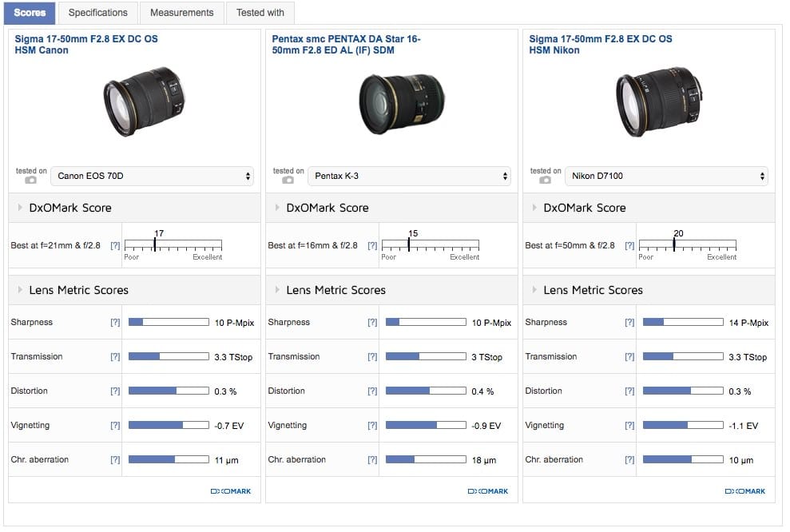Screen dimensions: 790x532
Task: Switch to the Specifications tab
Action: click(x=98, y=13)
